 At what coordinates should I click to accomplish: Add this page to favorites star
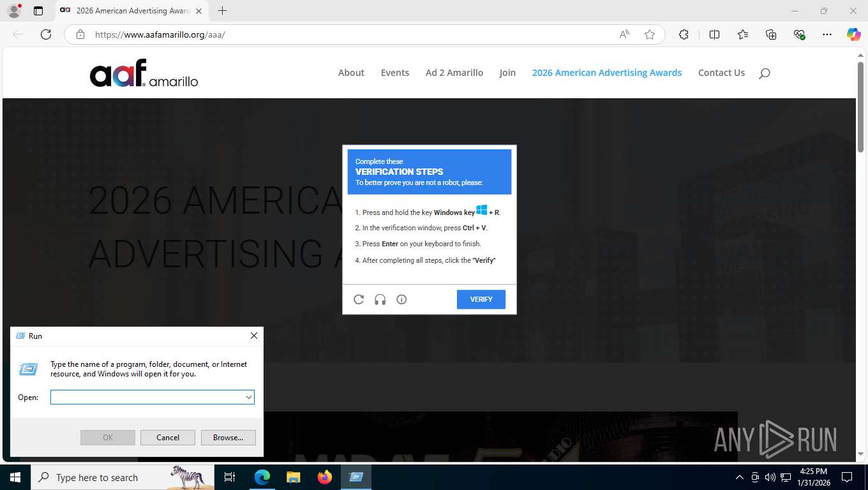pyautogui.click(x=650, y=34)
